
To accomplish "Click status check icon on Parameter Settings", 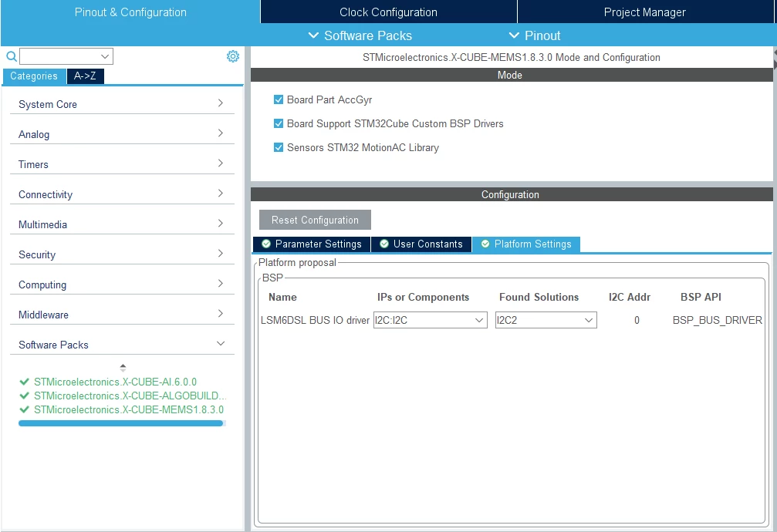I will 266,244.
